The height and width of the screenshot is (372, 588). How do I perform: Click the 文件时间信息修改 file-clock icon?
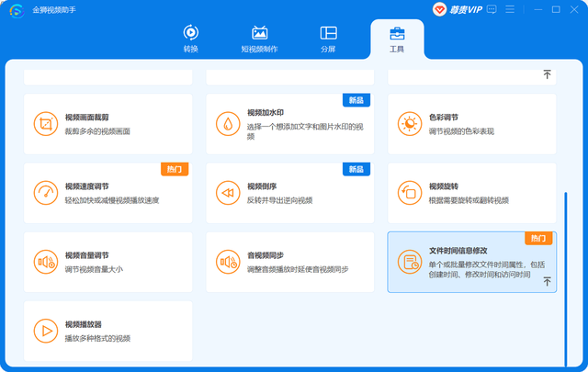(x=410, y=262)
